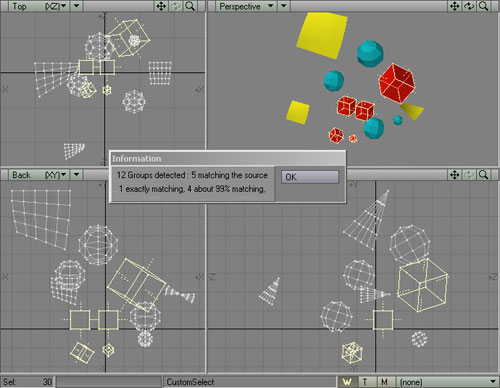This screenshot has height=388, width=500.
Task: Click the pan icon in bottom-right viewport
Action: 455,175
